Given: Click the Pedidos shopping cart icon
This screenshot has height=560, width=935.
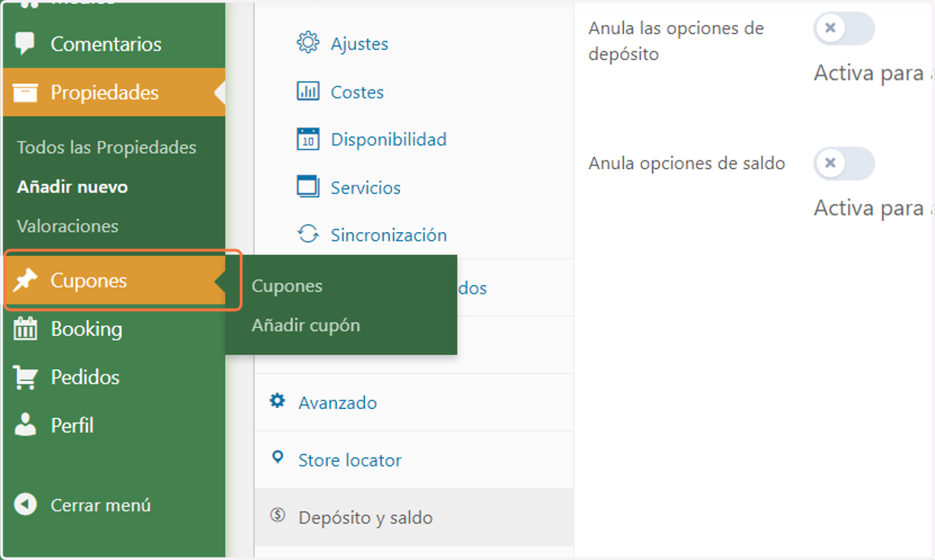Looking at the screenshot, I should (x=26, y=377).
